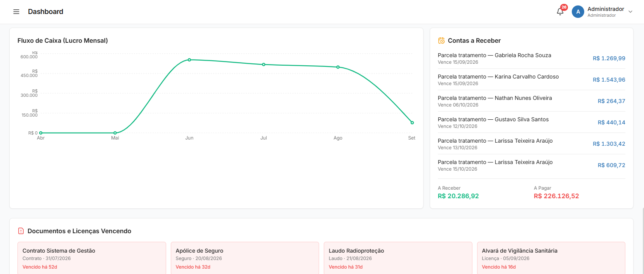Click the Vencido há 16d status
This screenshot has height=274, width=644.
[499, 267]
